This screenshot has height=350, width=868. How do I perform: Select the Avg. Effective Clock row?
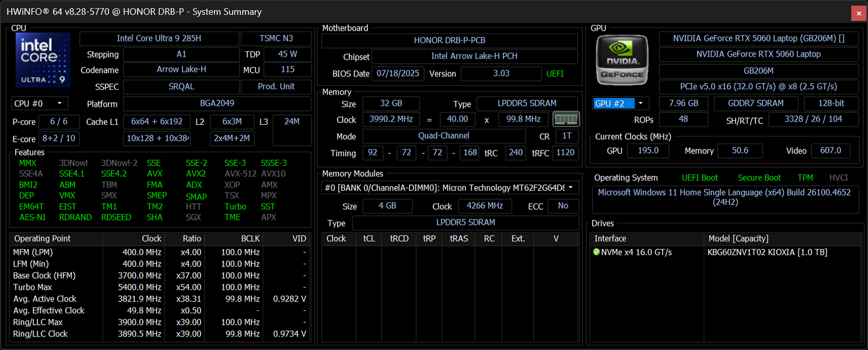point(160,310)
